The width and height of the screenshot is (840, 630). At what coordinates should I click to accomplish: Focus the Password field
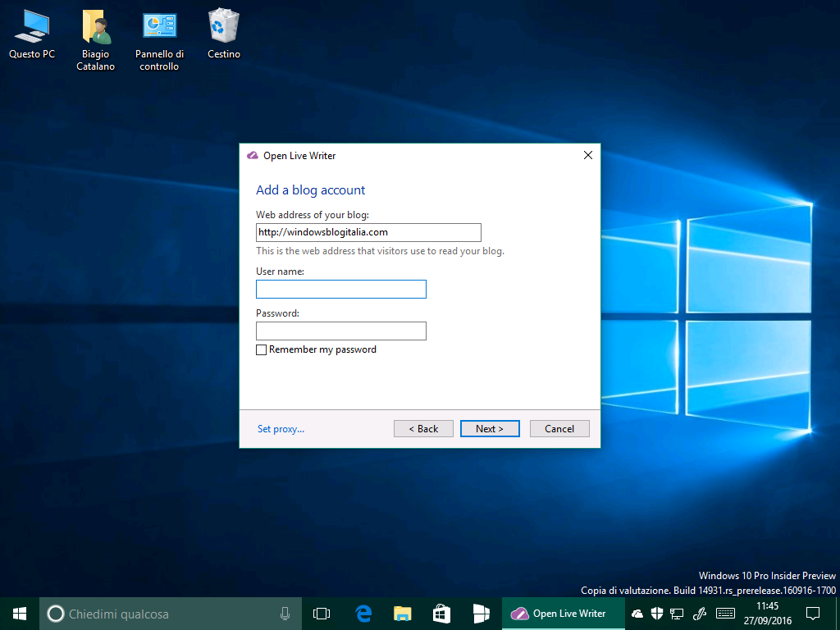tap(341, 331)
